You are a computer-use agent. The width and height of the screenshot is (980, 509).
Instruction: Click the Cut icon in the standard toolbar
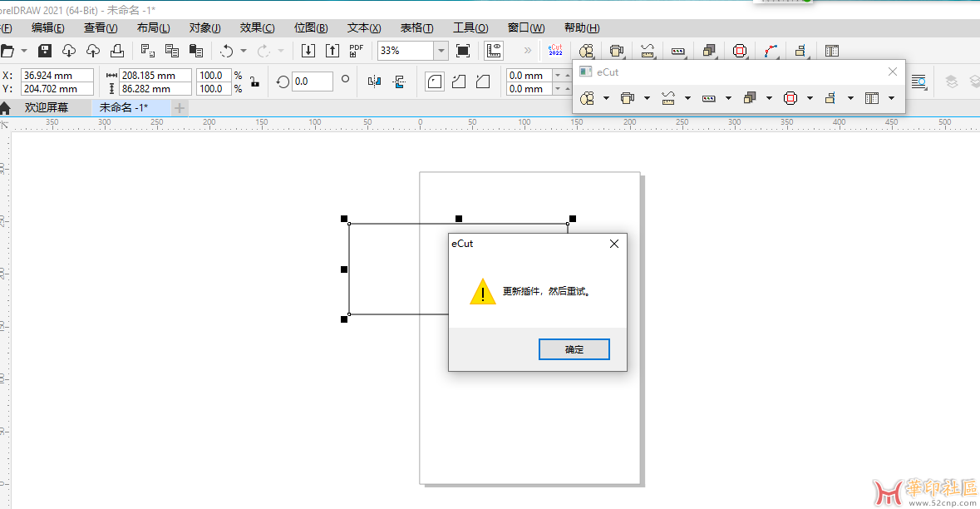tap(147, 51)
